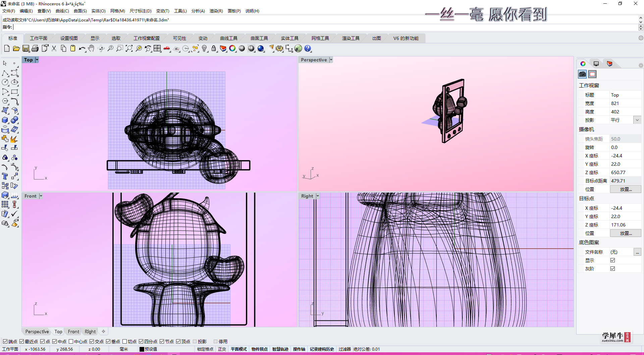
Task: Activate the Pan hand tool
Action: [91, 49]
